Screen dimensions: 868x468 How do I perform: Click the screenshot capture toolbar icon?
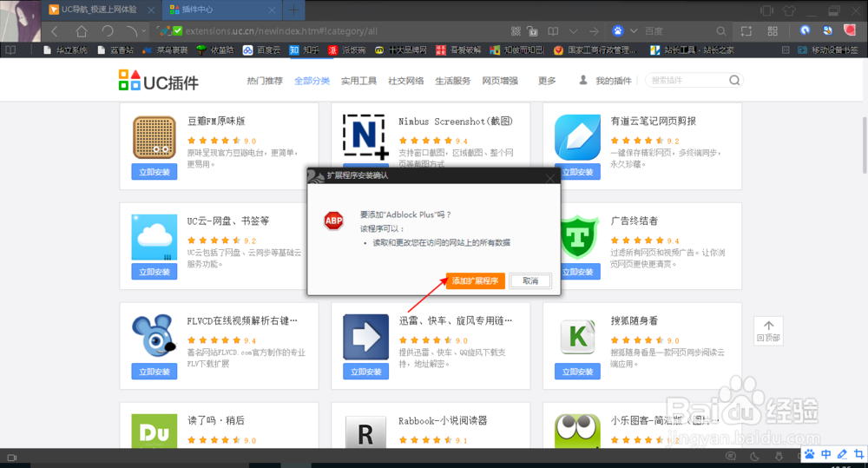pos(746,31)
